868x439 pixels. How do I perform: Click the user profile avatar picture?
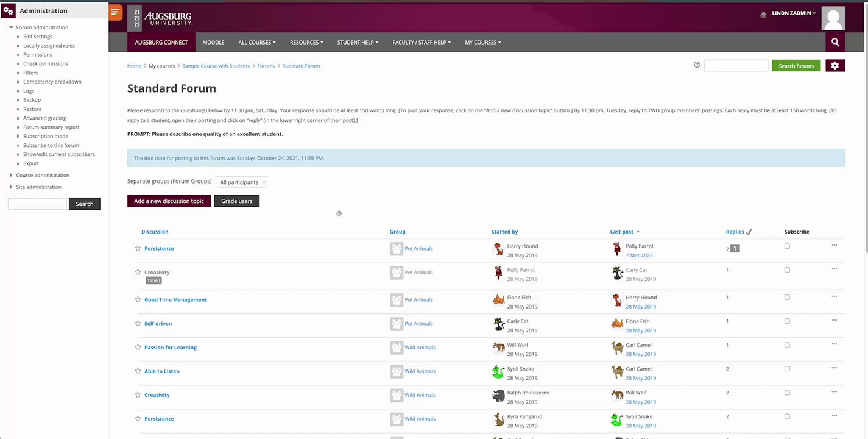point(833,18)
